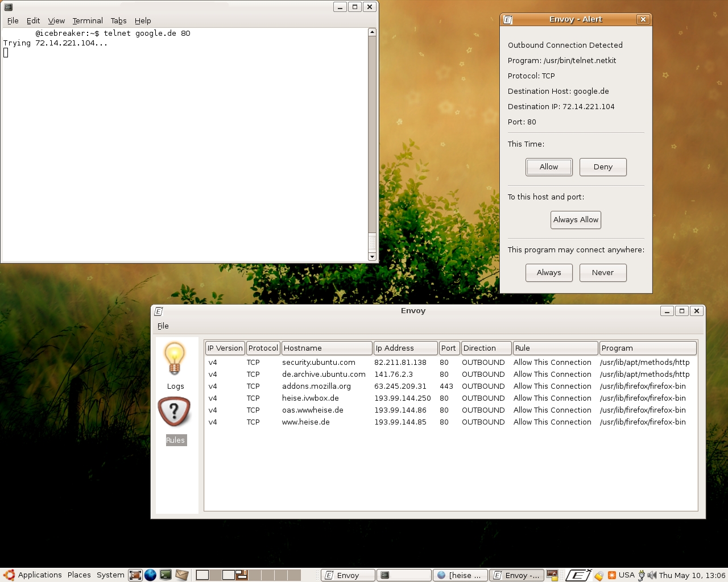Allow the telnet connection this time
Screen dimensions: 728x582
pos(549,167)
